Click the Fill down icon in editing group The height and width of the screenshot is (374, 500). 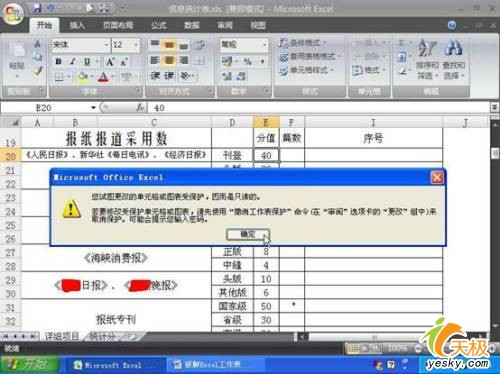pos(401,57)
